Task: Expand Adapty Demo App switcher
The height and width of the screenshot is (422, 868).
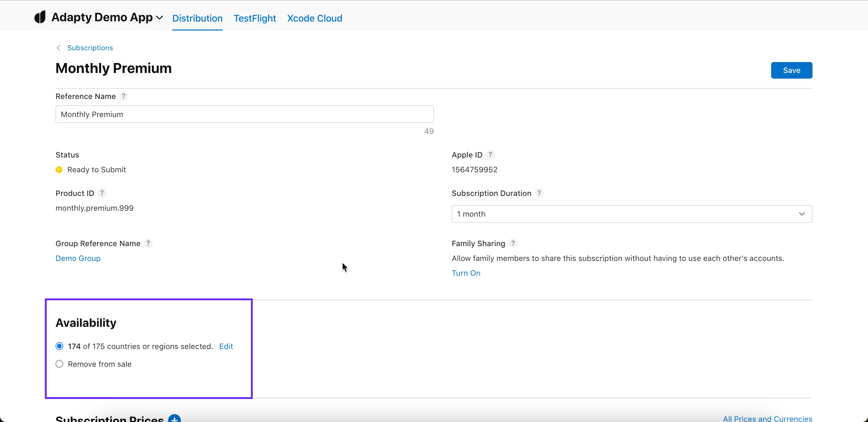Action: click(159, 17)
